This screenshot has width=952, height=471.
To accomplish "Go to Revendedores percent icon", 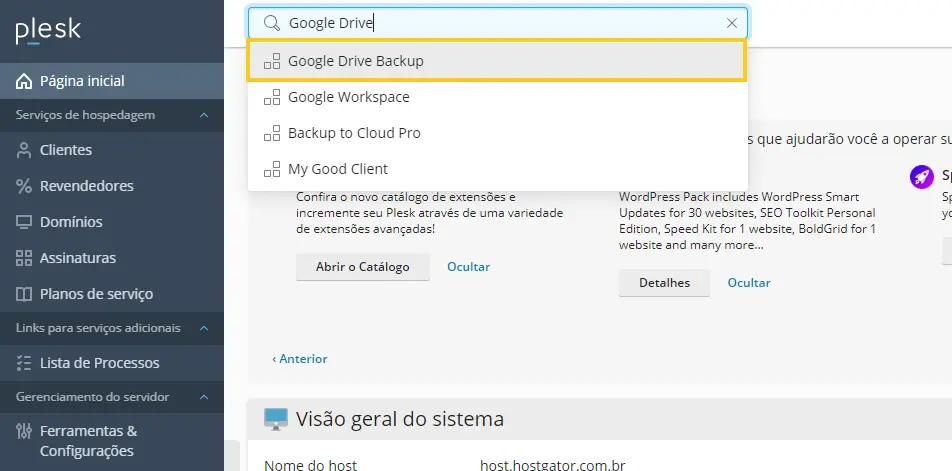I will coord(24,186).
